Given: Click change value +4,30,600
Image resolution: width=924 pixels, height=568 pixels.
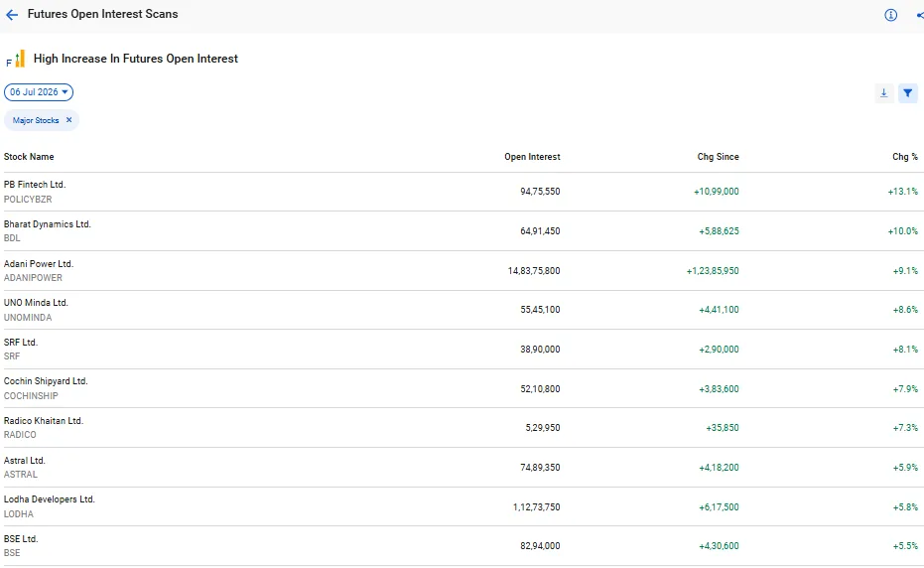Looking at the screenshot, I should pyautogui.click(x=719, y=546).
